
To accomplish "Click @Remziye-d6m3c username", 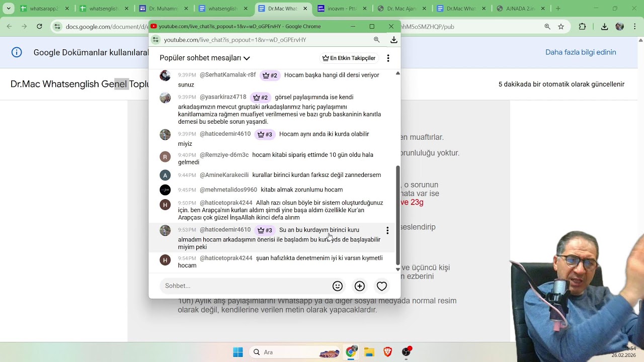I will point(224,155).
